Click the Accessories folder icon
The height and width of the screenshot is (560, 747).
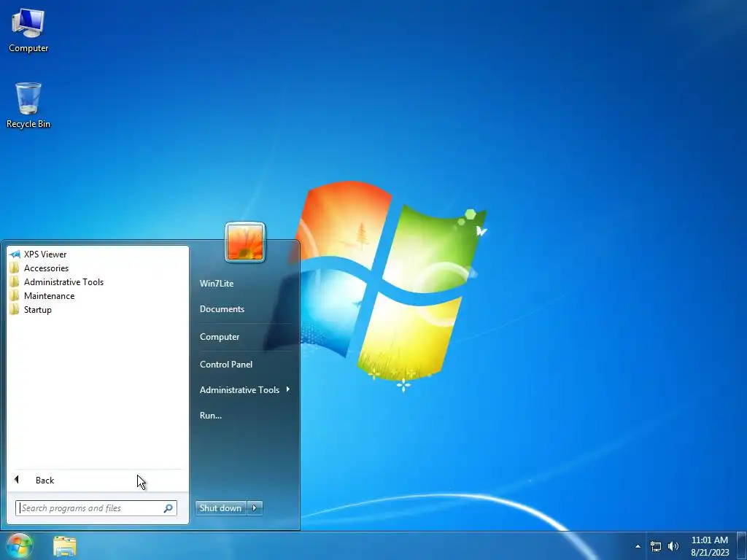click(15, 268)
